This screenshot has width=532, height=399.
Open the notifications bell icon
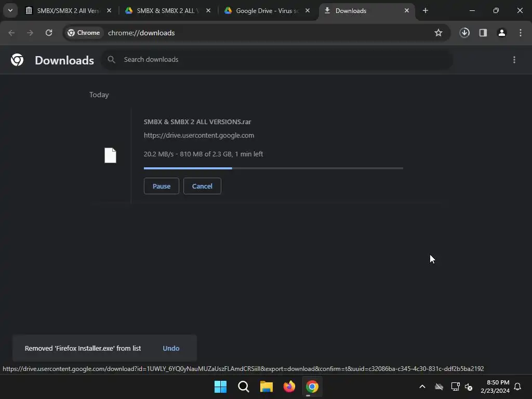coord(518,387)
